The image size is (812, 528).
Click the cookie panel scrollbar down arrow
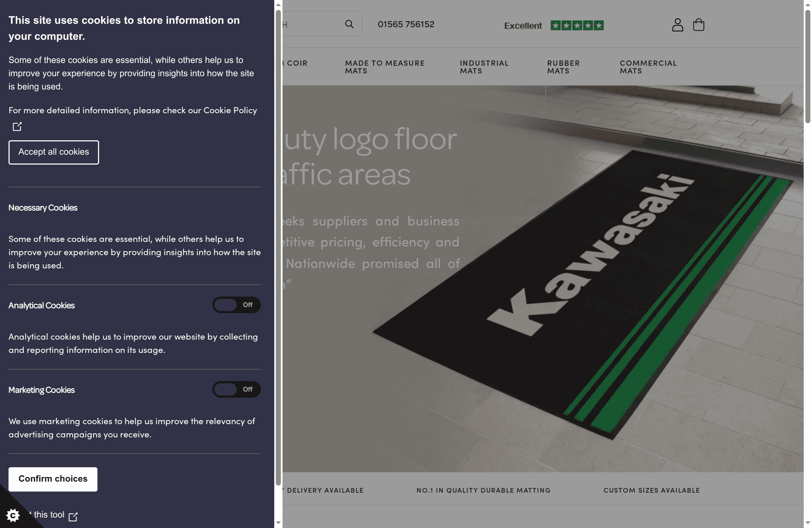(x=278, y=522)
